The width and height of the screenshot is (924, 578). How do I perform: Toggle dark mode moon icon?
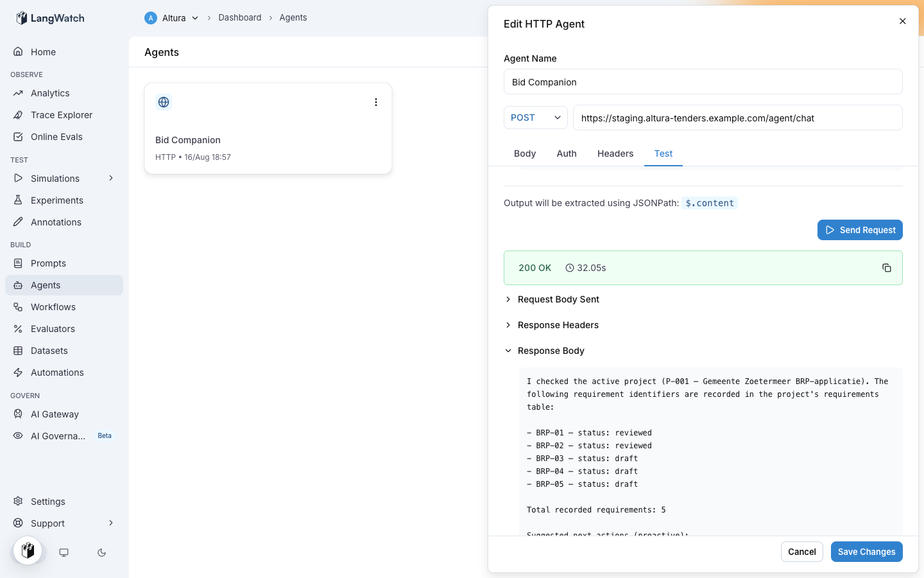click(x=101, y=552)
